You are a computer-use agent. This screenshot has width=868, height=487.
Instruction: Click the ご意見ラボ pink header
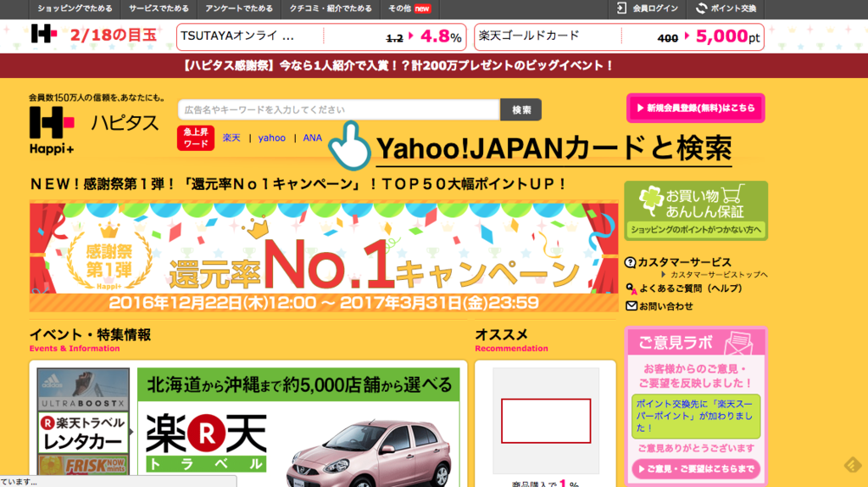pos(696,343)
